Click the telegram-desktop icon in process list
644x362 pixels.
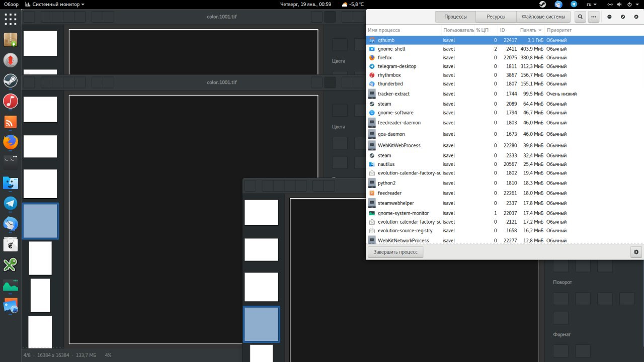(372, 66)
